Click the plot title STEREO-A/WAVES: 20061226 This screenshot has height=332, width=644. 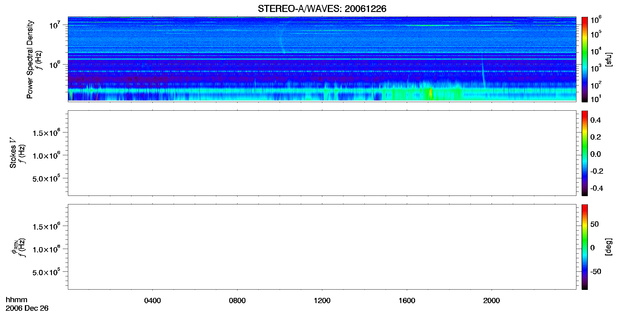coord(322,9)
